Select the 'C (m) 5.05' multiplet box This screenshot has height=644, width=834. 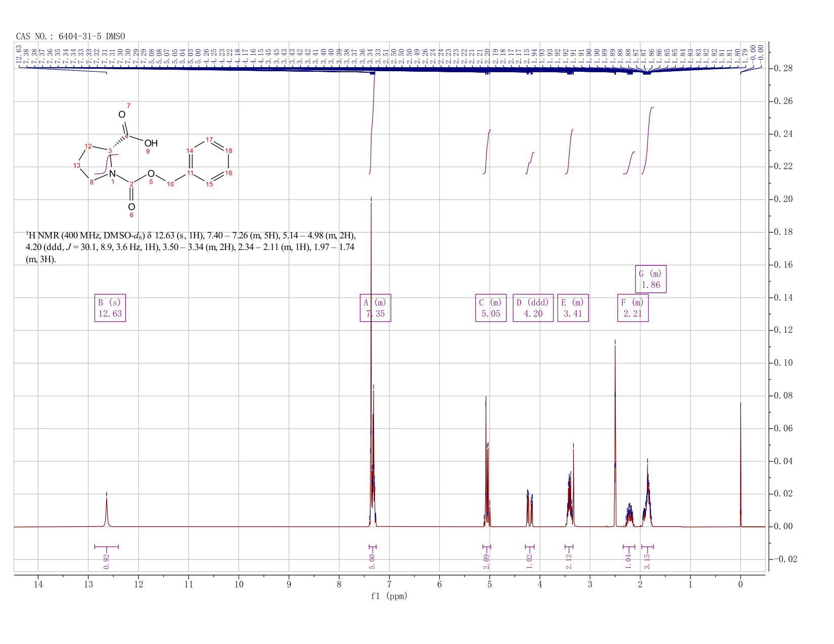pos(491,308)
